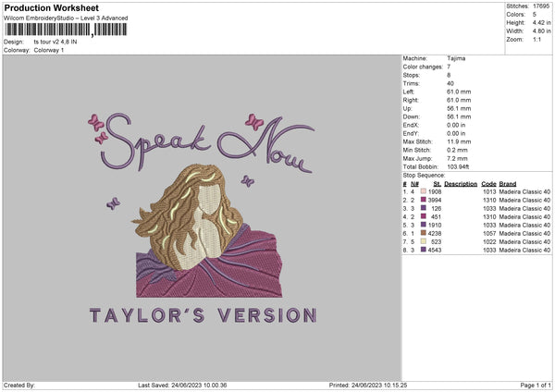555x392 pixels.
Task: Click the 'N#' column header
Action: (x=414, y=184)
